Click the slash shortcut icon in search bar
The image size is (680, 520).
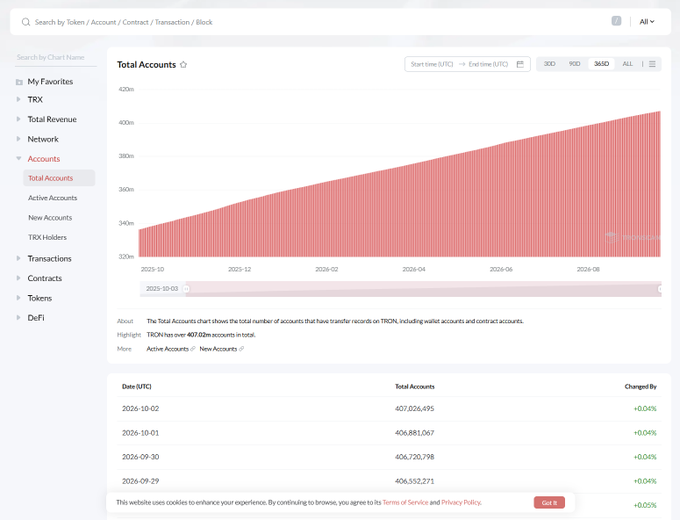pos(616,21)
